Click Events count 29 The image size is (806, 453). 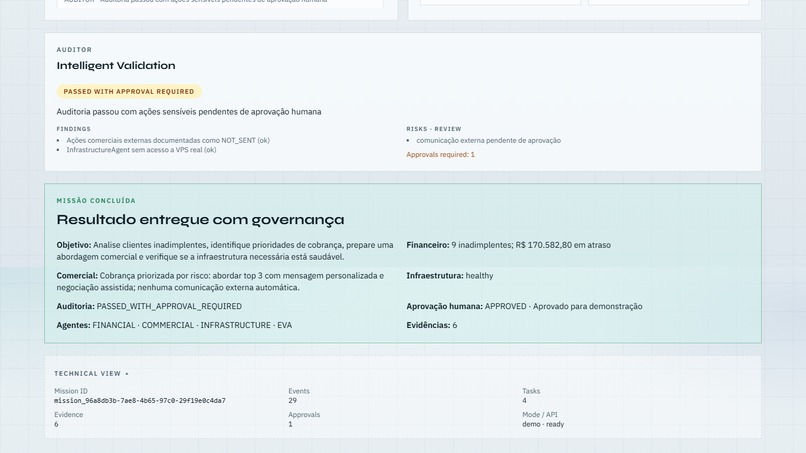[x=292, y=401]
